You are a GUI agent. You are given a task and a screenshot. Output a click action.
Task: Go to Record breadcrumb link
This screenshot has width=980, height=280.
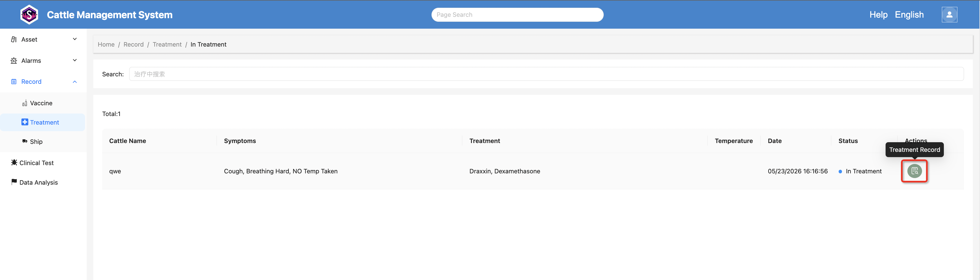click(x=134, y=44)
